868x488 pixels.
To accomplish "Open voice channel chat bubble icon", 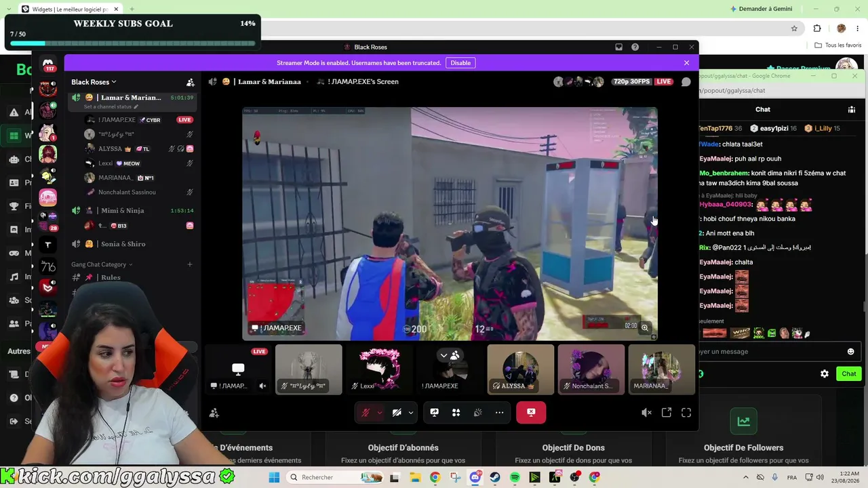I will coord(686,81).
